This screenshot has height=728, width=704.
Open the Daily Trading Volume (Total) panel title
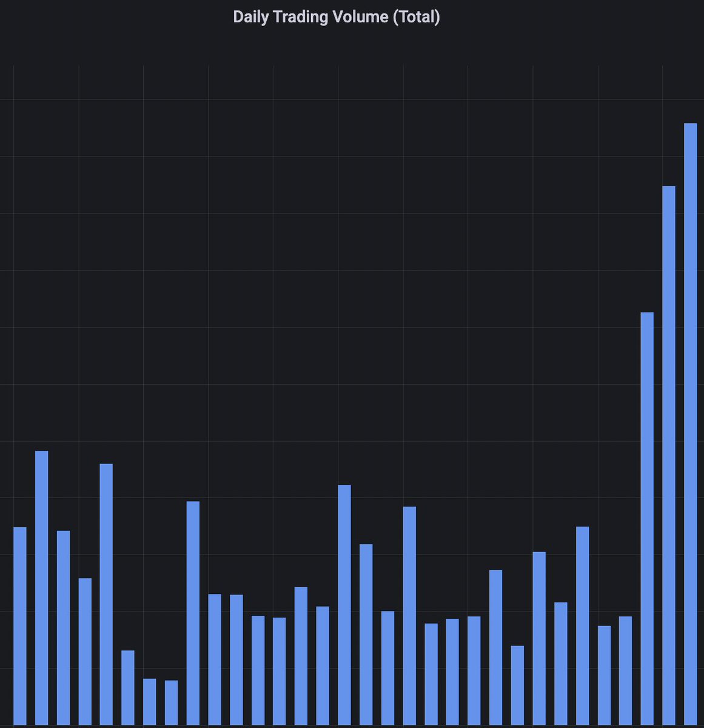[337, 17]
